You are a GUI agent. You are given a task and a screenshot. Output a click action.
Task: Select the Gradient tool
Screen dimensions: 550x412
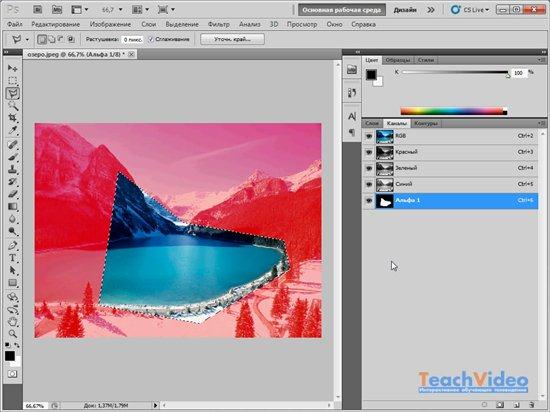(x=13, y=207)
